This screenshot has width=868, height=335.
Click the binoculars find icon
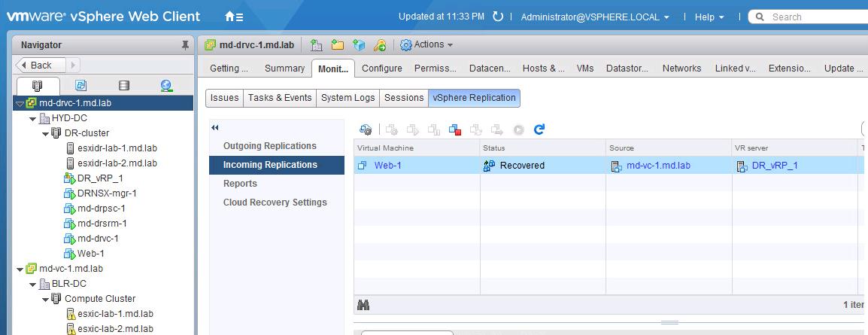[364, 305]
